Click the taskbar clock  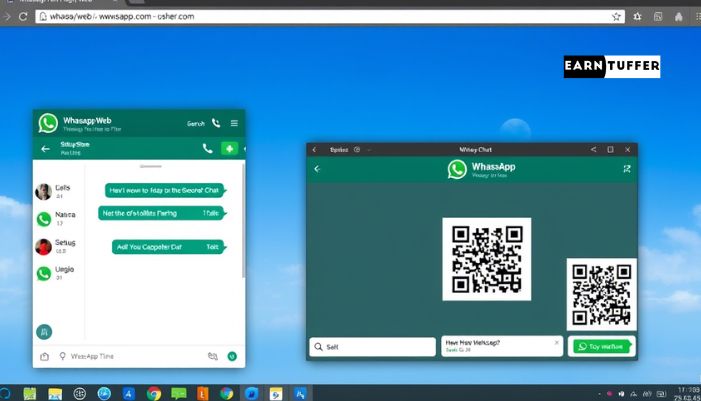tap(688, 393)
